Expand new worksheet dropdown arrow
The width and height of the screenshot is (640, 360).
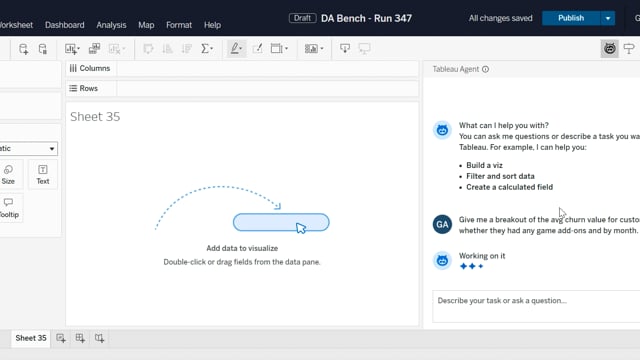point(78,49)
